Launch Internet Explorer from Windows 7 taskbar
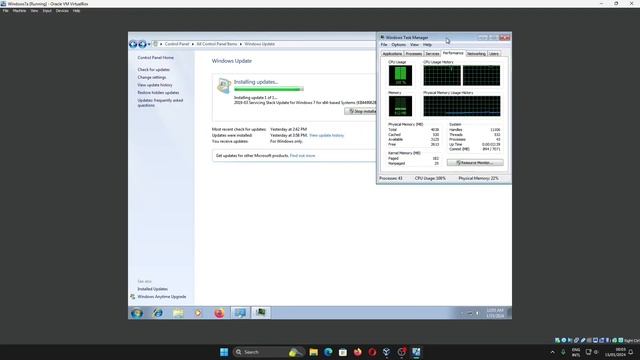 tap(158, 313)
